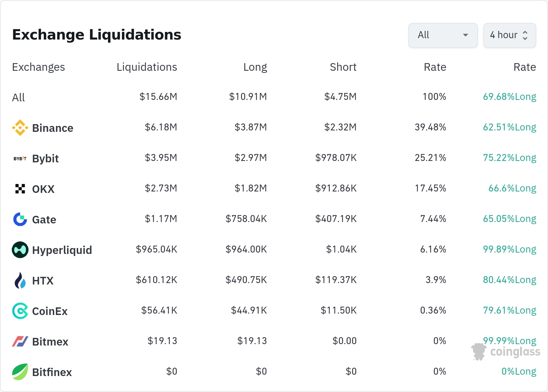Image resolution: width=548 pixels, height=392 pixels.
Task: Click the Binance logo icon
Action: [20, 128]
